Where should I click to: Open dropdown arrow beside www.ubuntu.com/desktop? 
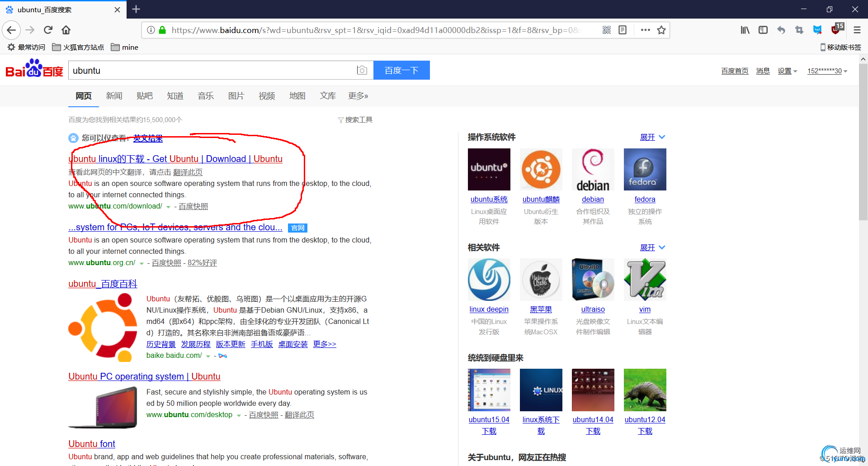(x=239, y=415)
